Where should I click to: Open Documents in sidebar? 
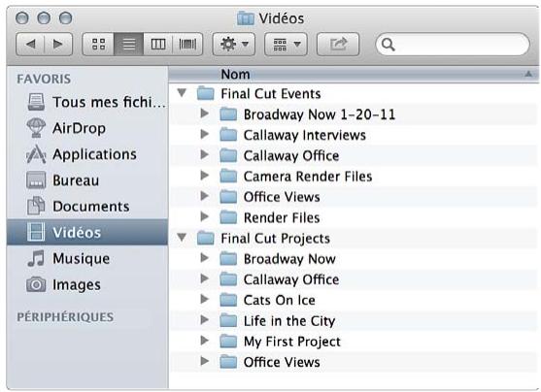click(x=87, y=207)
